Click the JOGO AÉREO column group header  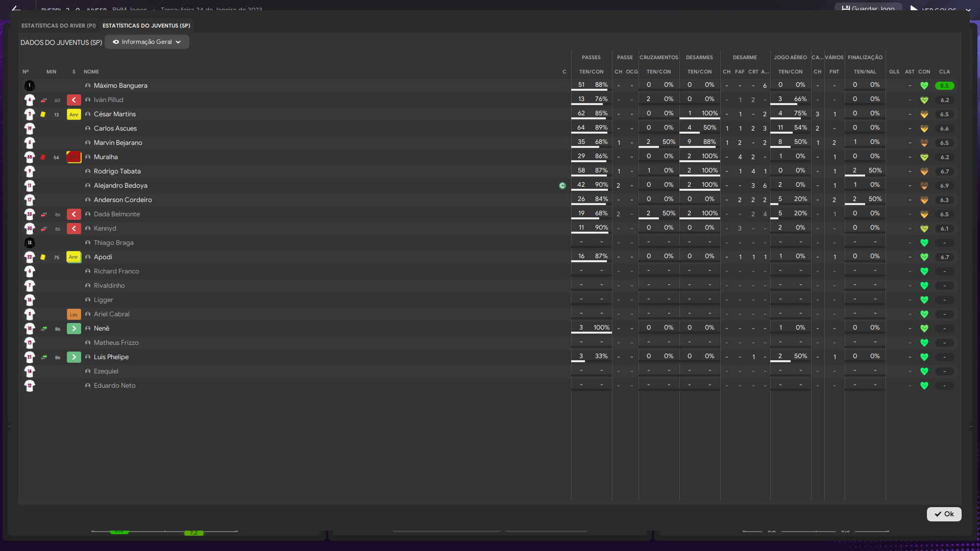tap(790, 58)
